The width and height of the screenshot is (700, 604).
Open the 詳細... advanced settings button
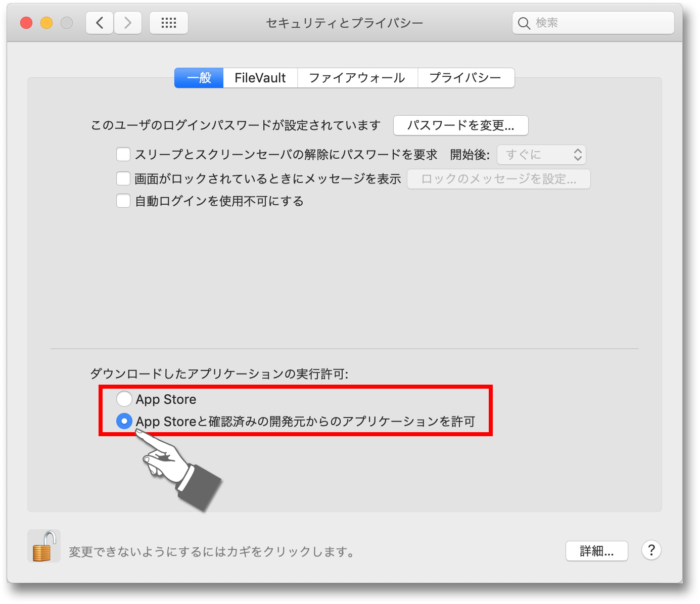[597, 551]
